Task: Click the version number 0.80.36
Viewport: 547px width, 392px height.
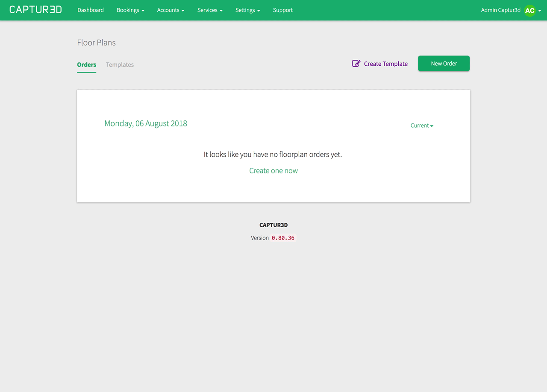Action: coord(283,238)
